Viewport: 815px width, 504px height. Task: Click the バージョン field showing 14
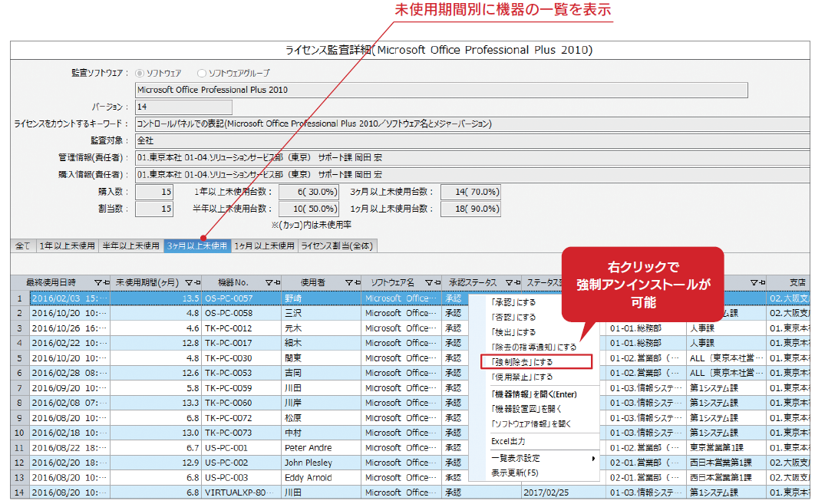[183, 107]
